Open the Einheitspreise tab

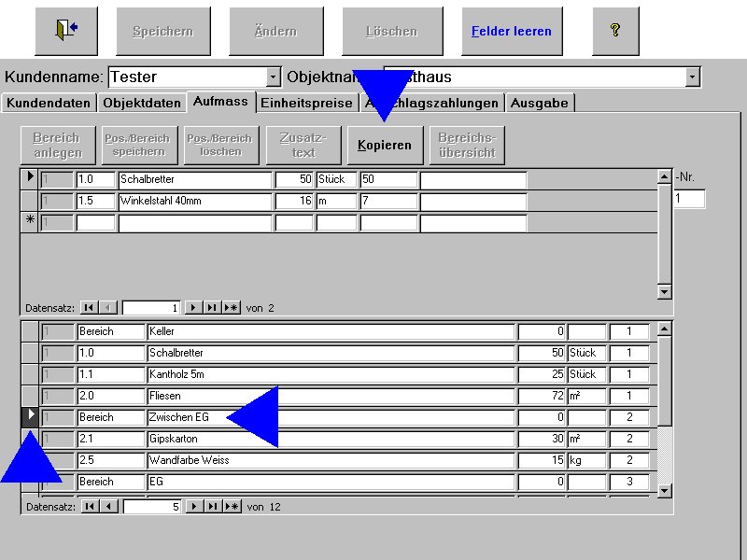[306, 103]
